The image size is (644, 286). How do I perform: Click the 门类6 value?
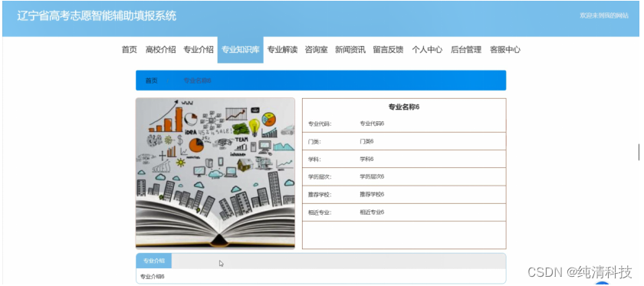click(366, 141)
